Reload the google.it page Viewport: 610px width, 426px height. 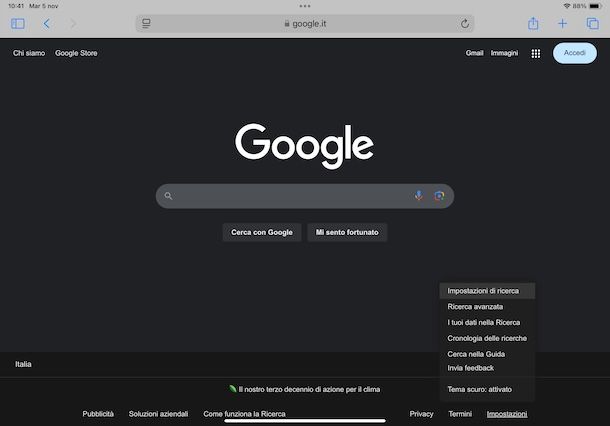[465, 24]
